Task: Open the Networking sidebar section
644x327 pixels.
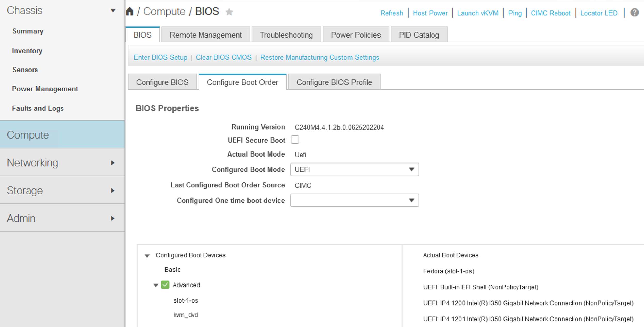Action: point(62,162)
